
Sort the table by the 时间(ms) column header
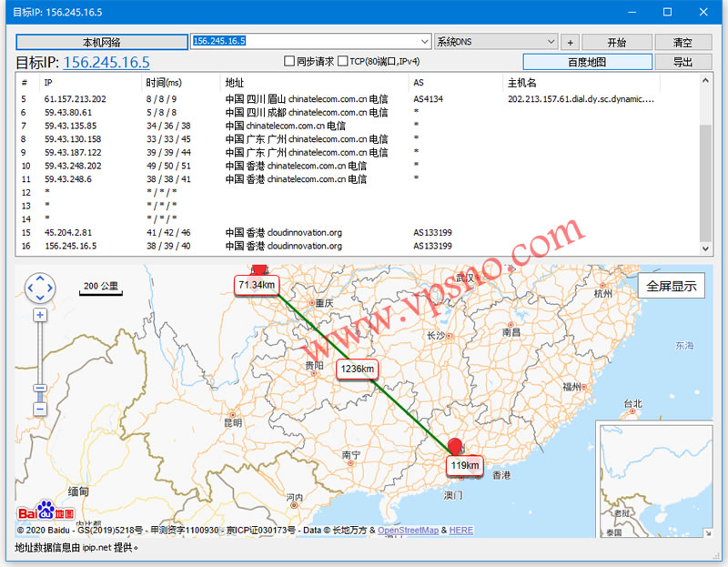[164, 83]
